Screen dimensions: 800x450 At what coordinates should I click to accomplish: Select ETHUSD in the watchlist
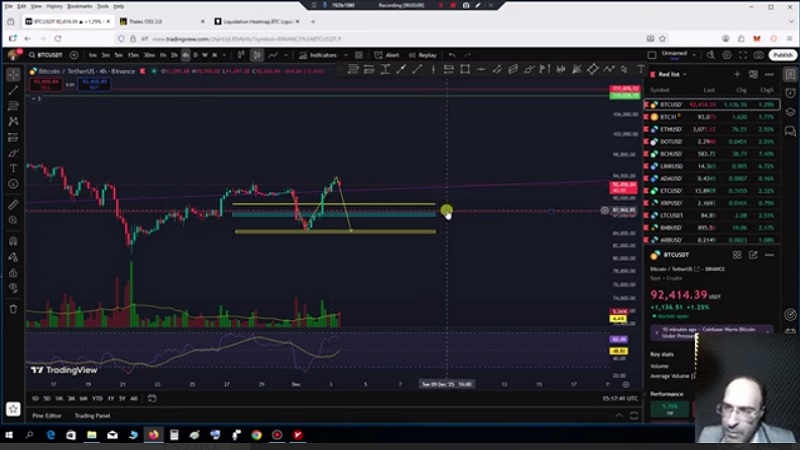pyautogui.click(x=670, y=129)
